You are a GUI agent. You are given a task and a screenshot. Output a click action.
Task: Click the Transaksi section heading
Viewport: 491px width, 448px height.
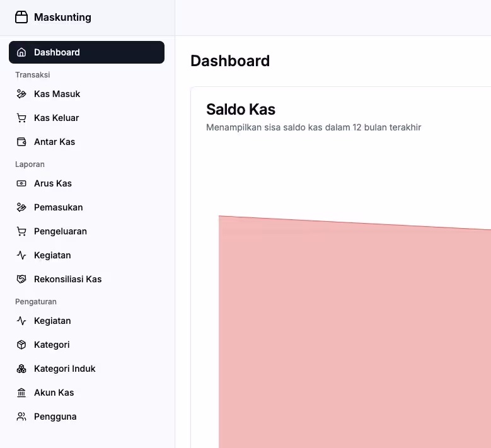(33, 75)
